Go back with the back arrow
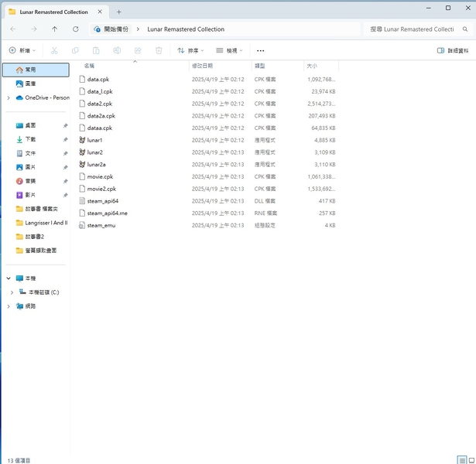Viewport: 476px width, 464px height. pyautogui.click(x=12, y=29)
